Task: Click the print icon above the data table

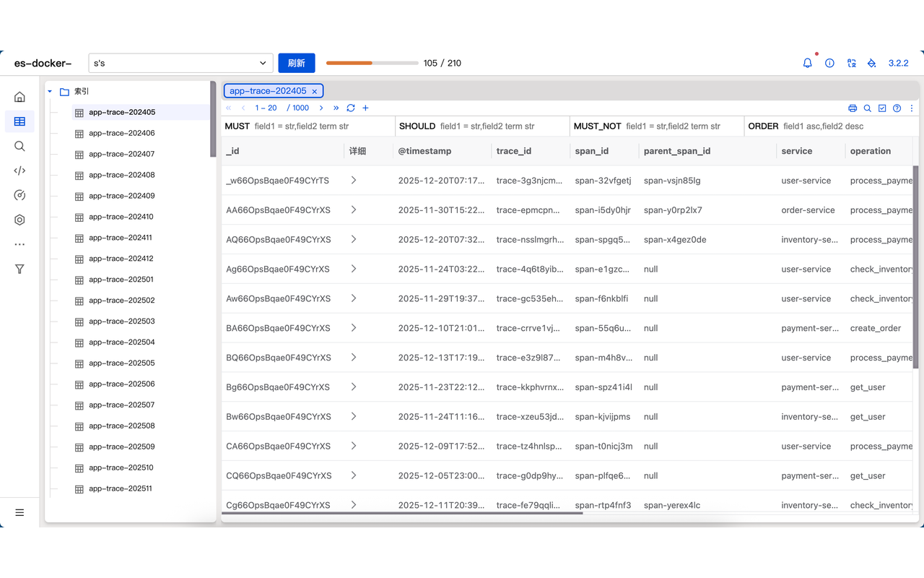Action: 852,107
